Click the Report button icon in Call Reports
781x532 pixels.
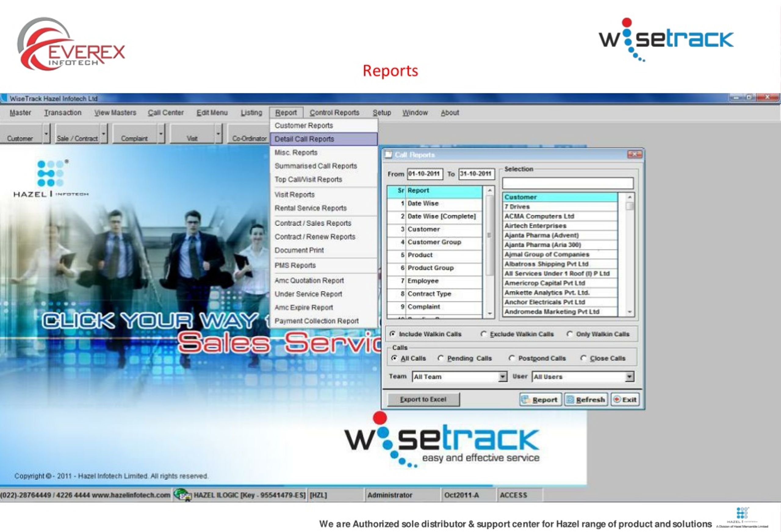coord(525,400)
